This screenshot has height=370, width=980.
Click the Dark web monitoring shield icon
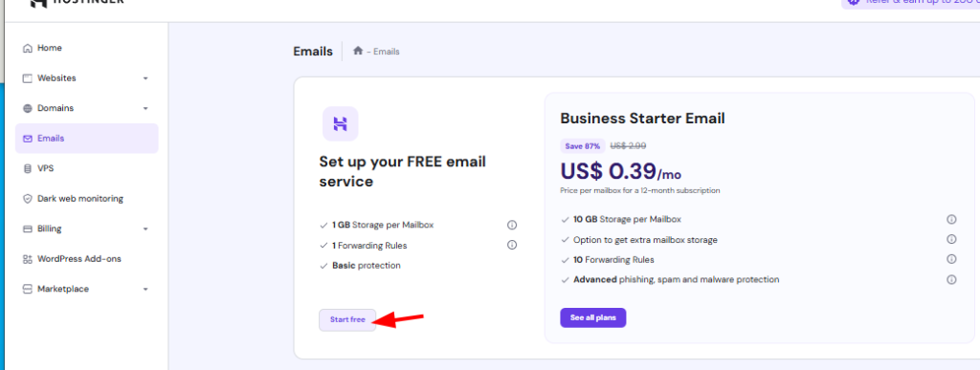pyautogui.click(x=27, y=199)
